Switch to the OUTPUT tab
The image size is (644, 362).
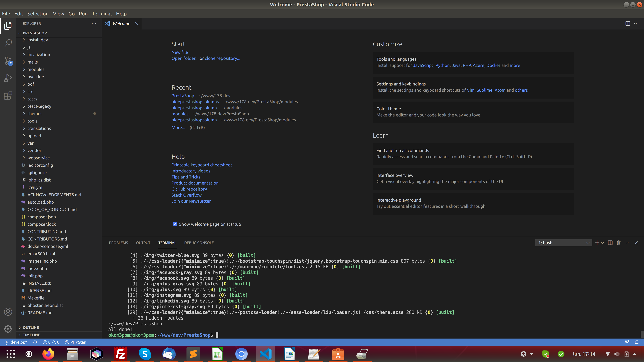pos(143,243)
